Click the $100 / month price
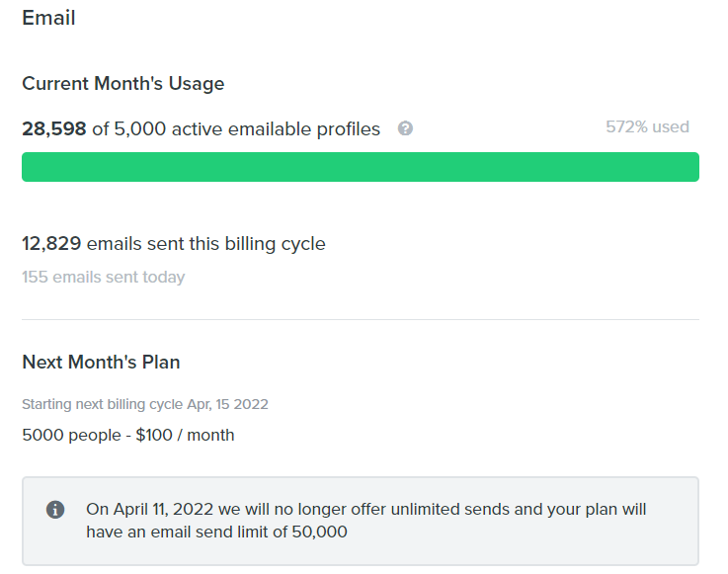The width and height of the screenshot is (728, 574). pos(185,435)
